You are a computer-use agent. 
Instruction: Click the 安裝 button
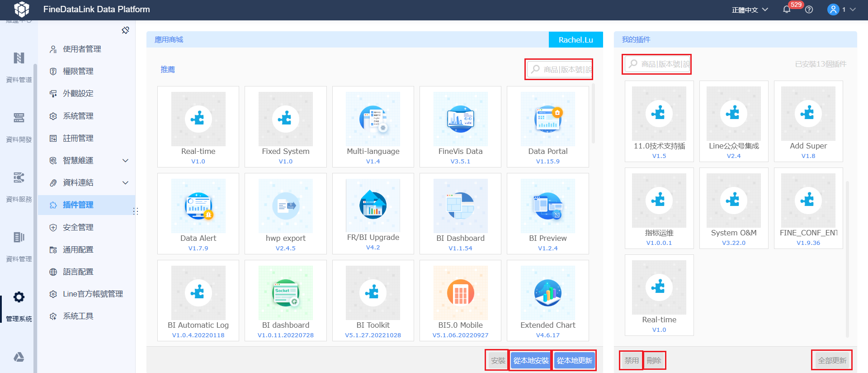[x=498, y=360]
